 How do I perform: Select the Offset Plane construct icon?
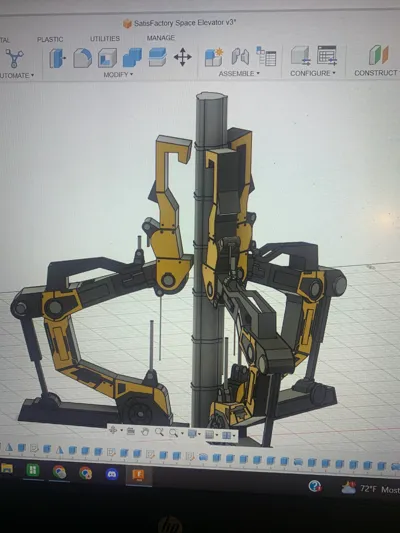click(x=379, y=55)
